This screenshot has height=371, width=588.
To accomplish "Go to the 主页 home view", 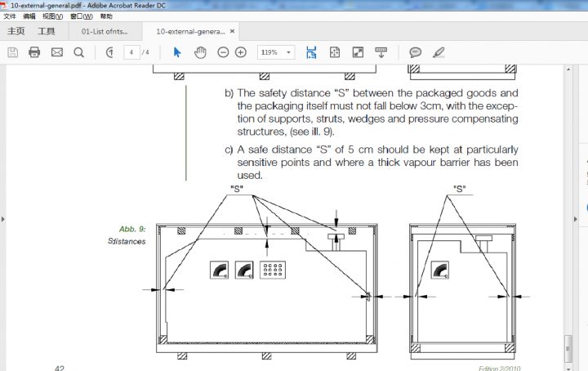I will (x=16, y=31).
